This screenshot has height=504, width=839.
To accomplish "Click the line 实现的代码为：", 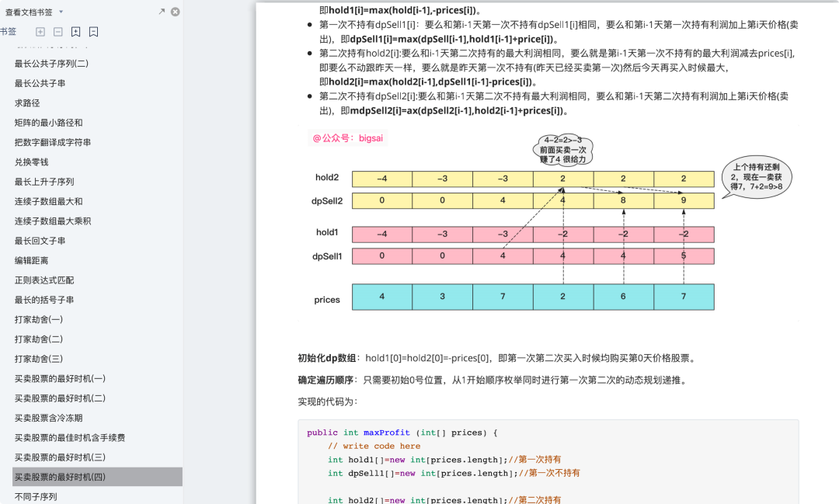I will coord(328,401).
